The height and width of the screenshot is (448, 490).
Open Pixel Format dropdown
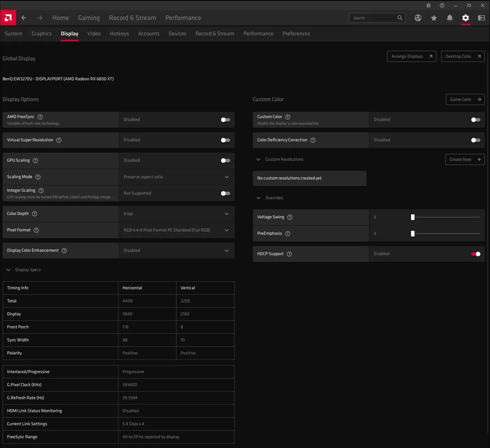click(176, 230)
